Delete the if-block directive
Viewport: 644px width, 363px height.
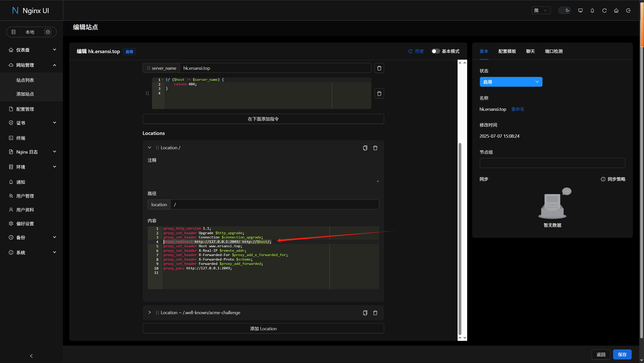(379, 93)
